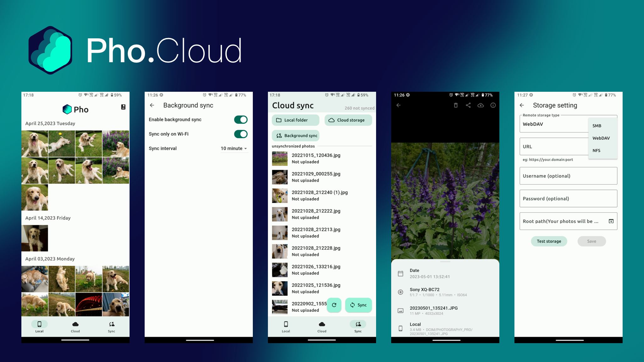Tap the refresh icon beside Sync button

click(334, 305)
